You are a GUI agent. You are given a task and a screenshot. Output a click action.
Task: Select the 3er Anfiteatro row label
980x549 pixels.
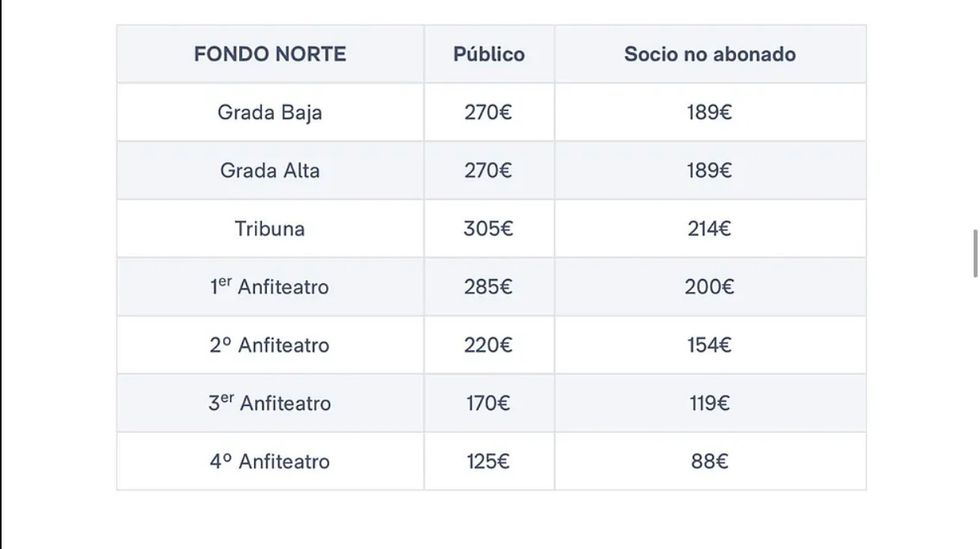tap(270, 403)
